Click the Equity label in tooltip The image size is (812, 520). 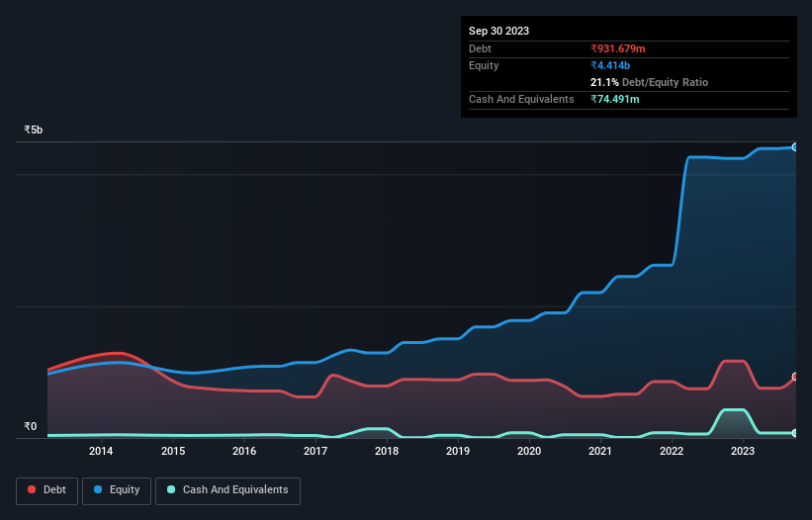484,65
